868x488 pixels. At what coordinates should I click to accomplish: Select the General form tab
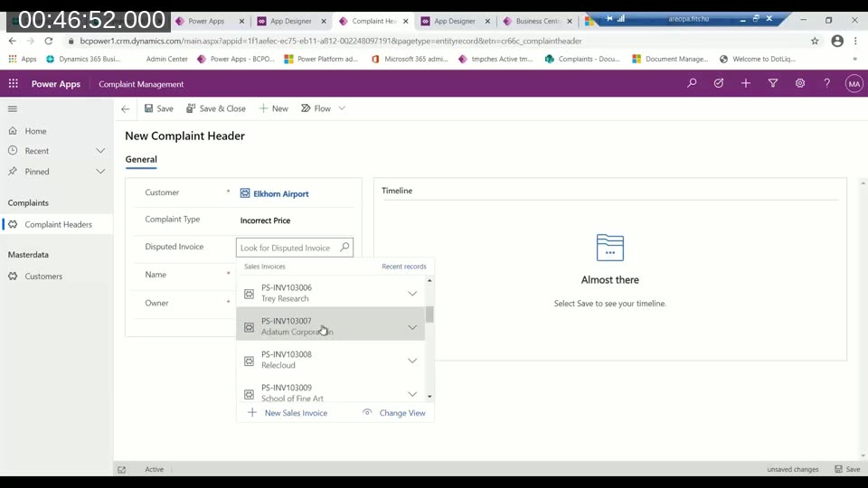pos(141,159)
